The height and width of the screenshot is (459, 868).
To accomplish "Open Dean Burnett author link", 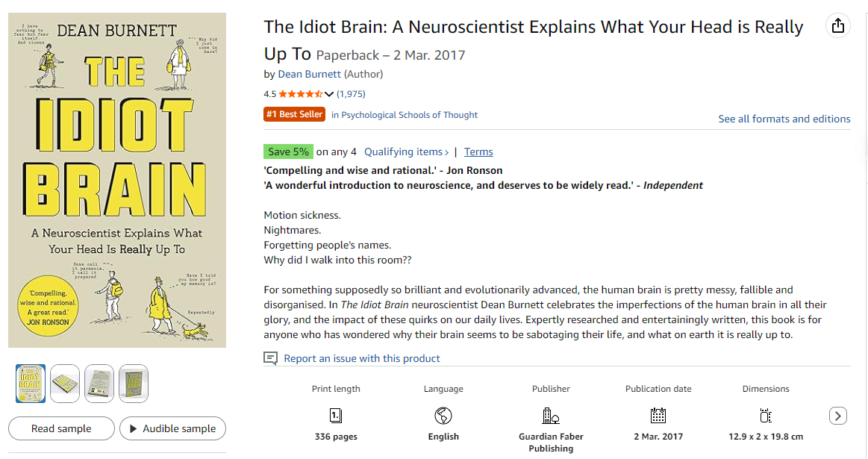I will pyautogui.click(x=309, y=74).
